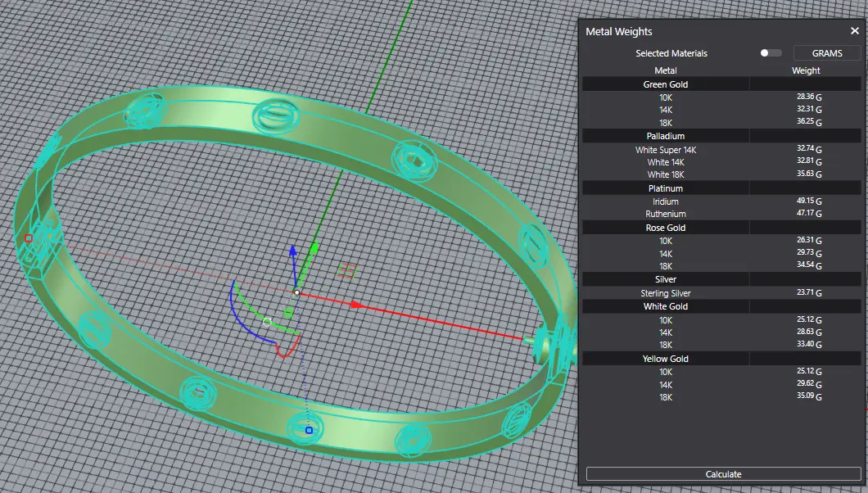Switch weight units with GRAMS button

point(826,53)
